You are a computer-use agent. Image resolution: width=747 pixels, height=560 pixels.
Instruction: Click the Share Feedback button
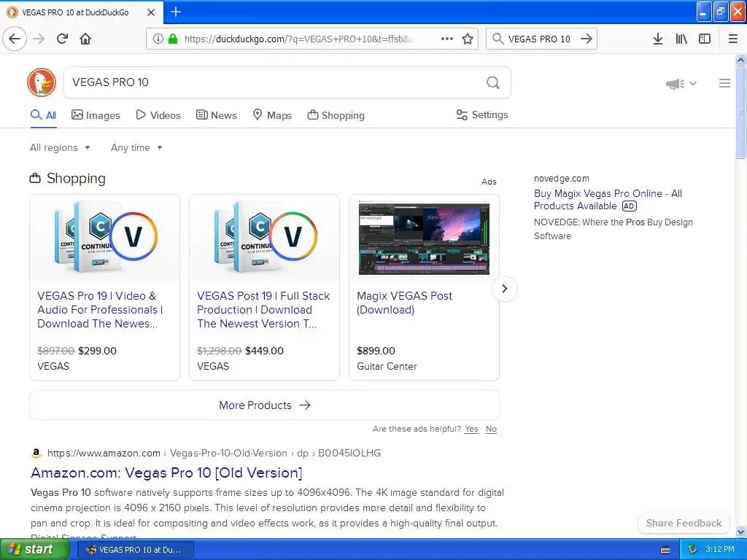tap(684, 523)
